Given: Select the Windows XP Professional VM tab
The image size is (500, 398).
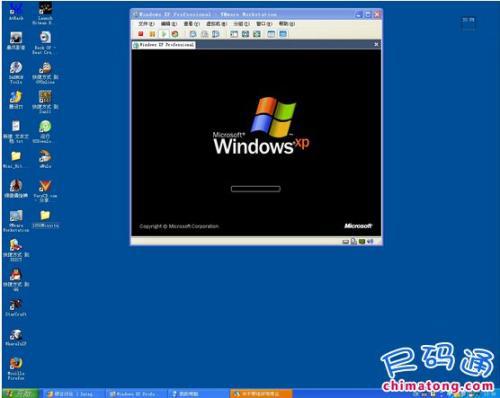Looking at the screenshot, I should click(x=164, y=45).
